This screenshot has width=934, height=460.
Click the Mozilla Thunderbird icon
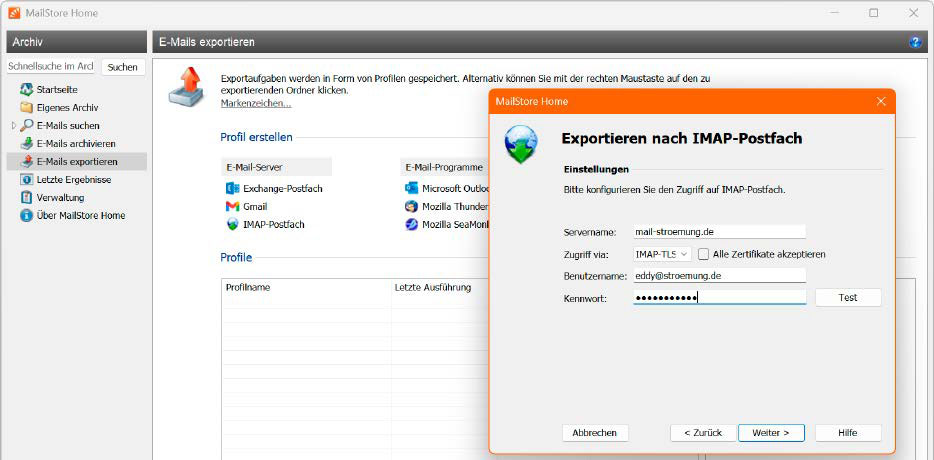tap(412, 206)
